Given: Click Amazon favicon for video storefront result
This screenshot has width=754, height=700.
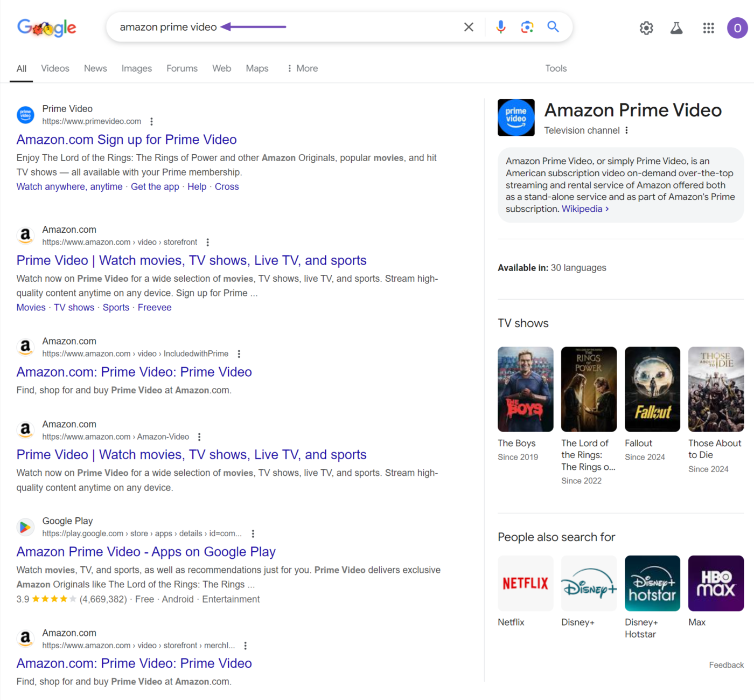Looking at the screenshot, I should (x=25, y=235).
